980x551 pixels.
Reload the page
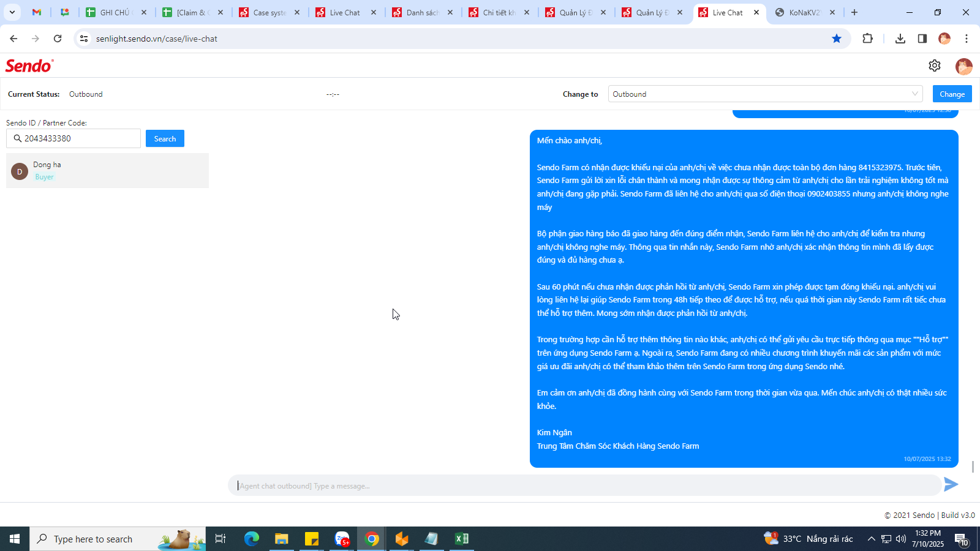[x=58, y=39]
